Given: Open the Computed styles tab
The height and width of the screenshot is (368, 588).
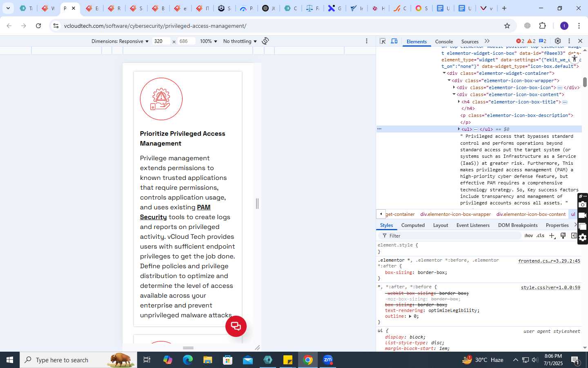Looking at the screenshot, I should [413, 225].
